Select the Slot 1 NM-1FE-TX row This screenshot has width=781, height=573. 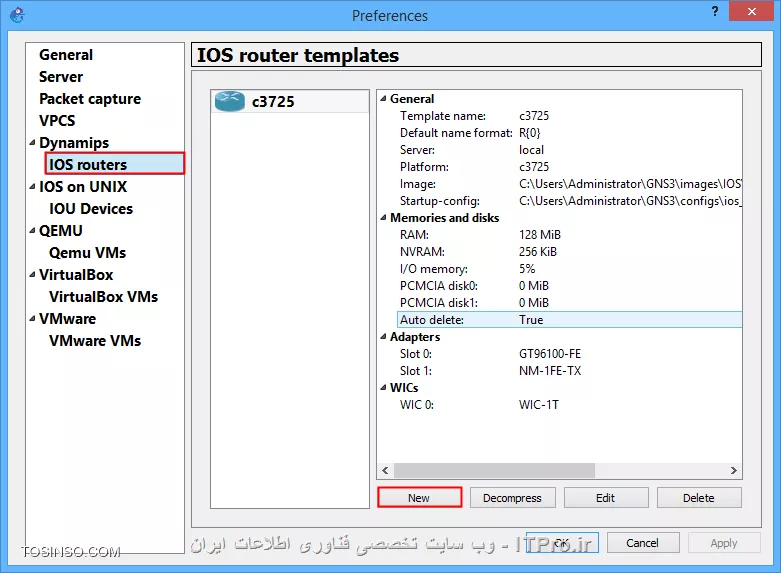570,371
